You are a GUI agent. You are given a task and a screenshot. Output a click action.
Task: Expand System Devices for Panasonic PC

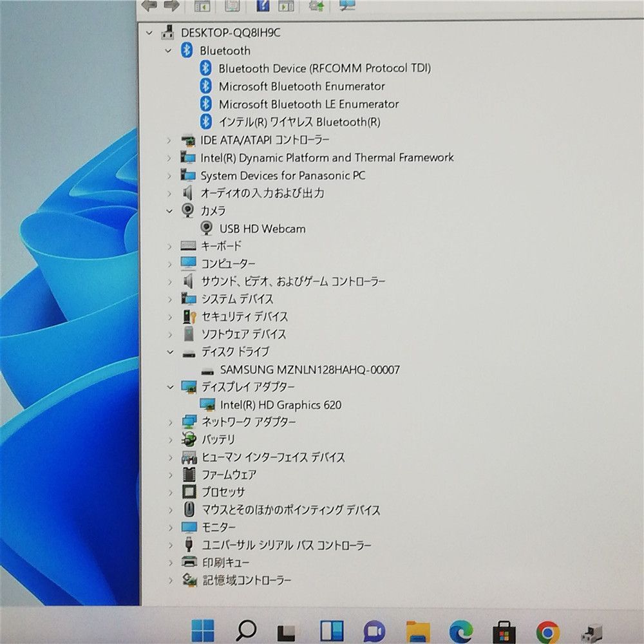169,176
